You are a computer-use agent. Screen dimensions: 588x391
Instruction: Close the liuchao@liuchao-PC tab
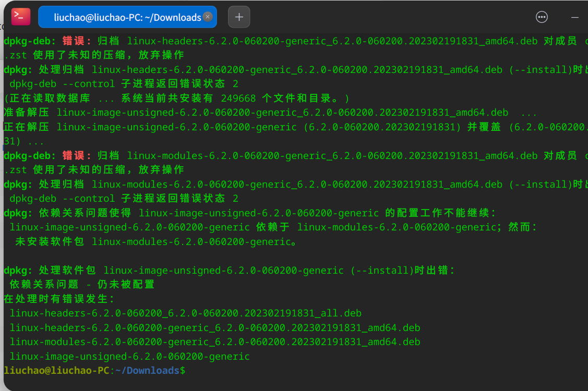(x=207, y=17)
